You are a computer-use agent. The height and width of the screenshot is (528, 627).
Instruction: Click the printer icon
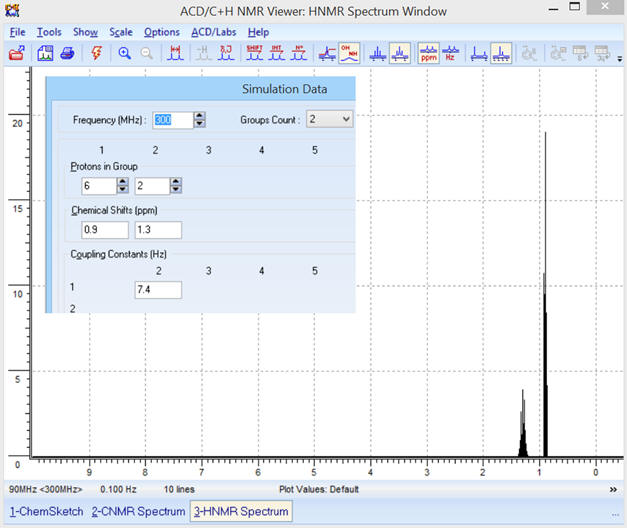67,53
